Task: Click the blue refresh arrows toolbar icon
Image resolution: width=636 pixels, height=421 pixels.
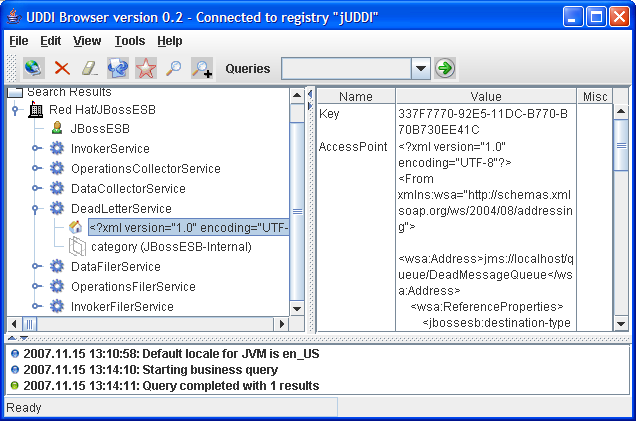Action: [x=118, y=68]
